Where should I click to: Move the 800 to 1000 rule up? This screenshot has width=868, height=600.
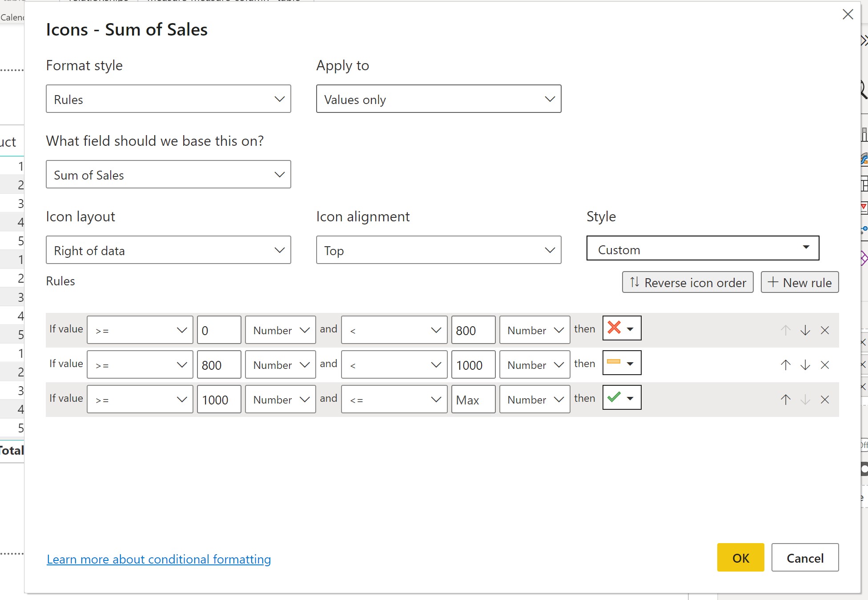(x=785, y=365)
